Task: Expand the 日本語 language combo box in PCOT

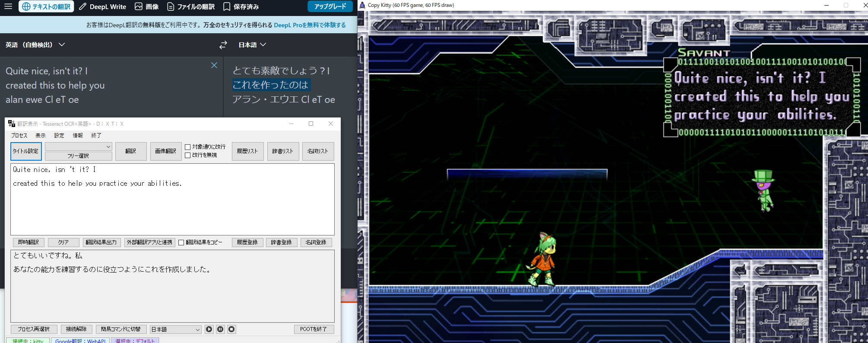Action: (175, 329)
